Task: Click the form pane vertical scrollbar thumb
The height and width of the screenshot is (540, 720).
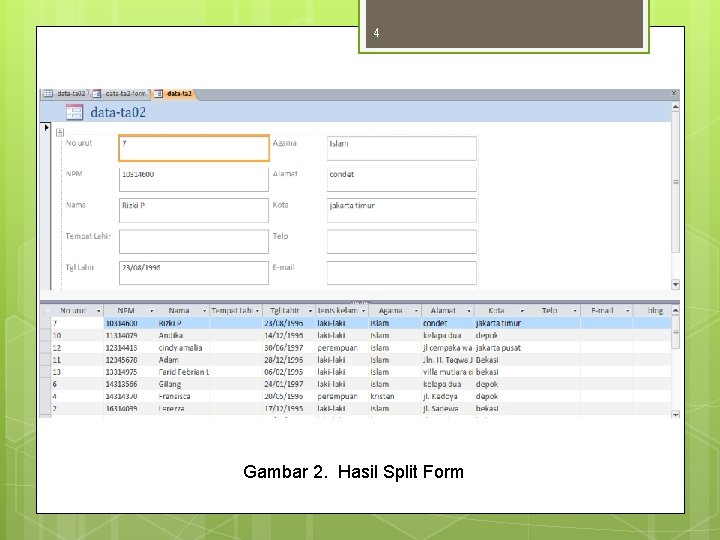Action: [675, 182]
